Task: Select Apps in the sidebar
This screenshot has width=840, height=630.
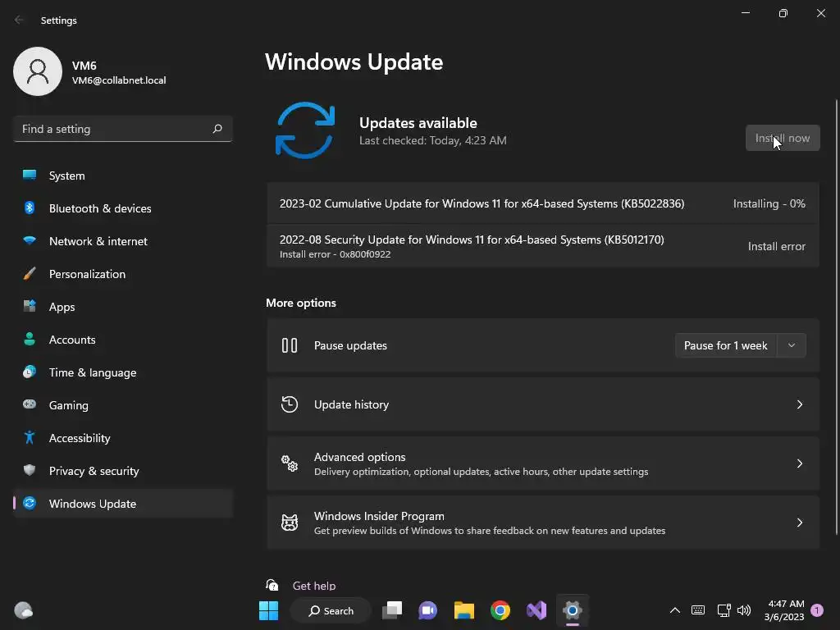Action: point(123,307)
